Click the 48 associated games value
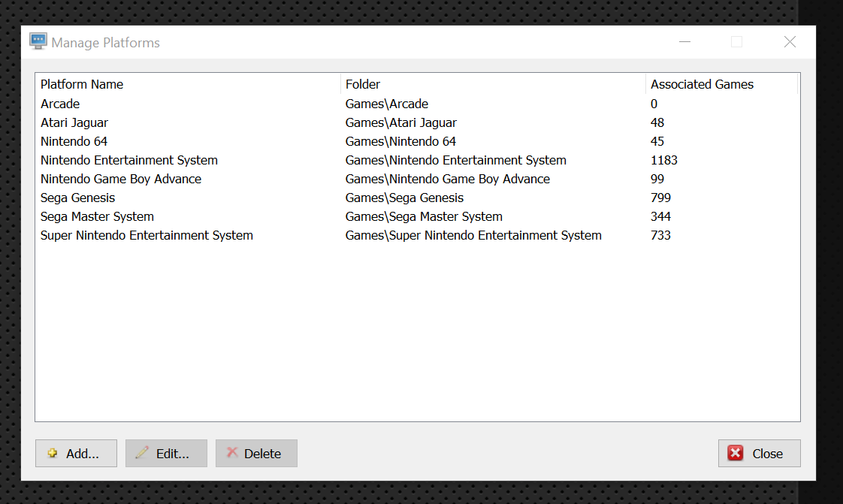This screenshot has height=504, width=843. [x=657, y=122]
